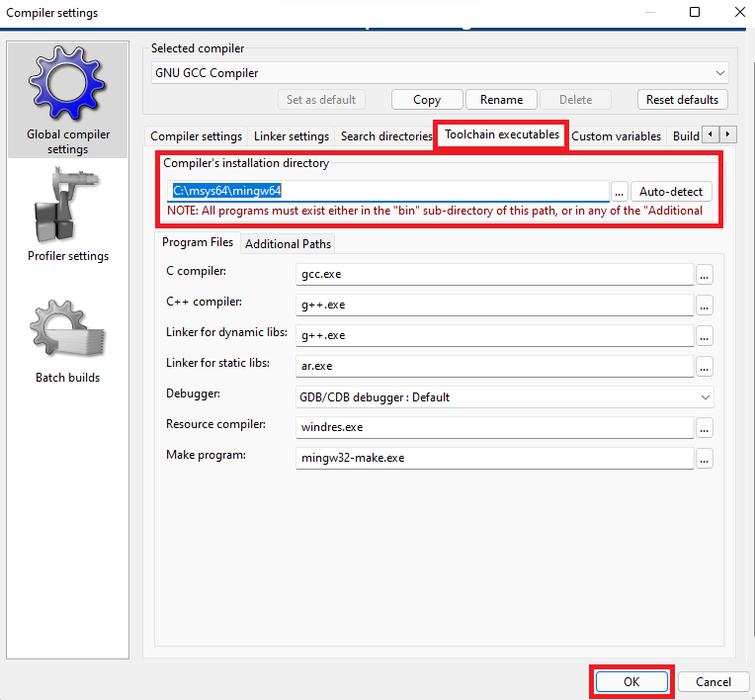The width and height of the screenshot is (755, 700).
Task: Browse for the make program executable
Action: [704, 459]
